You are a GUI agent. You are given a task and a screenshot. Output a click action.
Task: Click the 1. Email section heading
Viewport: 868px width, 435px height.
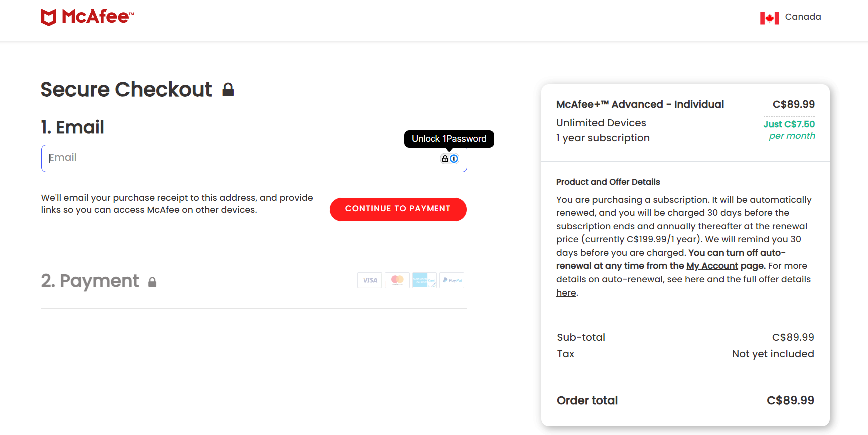(x=73, y=127)
